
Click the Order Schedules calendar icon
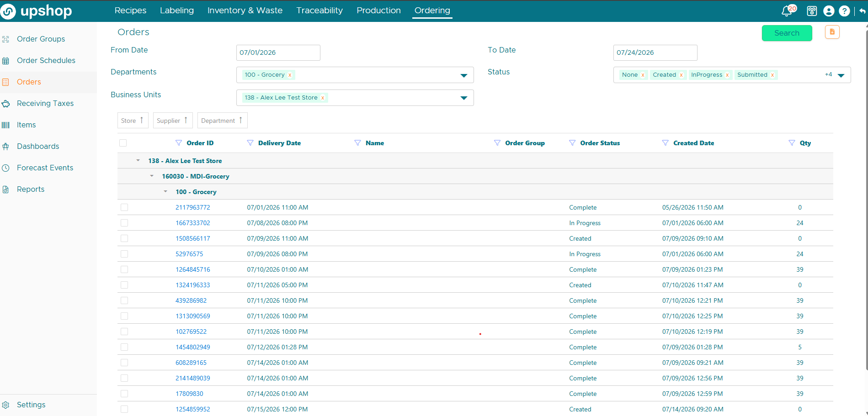(5, 61)
